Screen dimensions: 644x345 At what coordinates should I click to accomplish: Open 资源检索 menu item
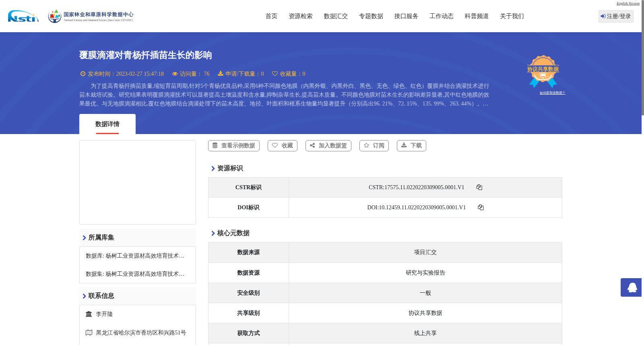click(x=301, y=16)
